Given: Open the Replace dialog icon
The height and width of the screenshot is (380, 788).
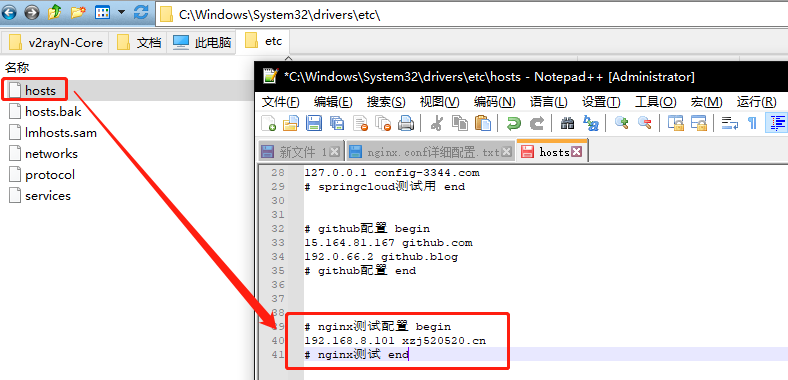Looking at the screenshot, I should (x=590, y=123).
